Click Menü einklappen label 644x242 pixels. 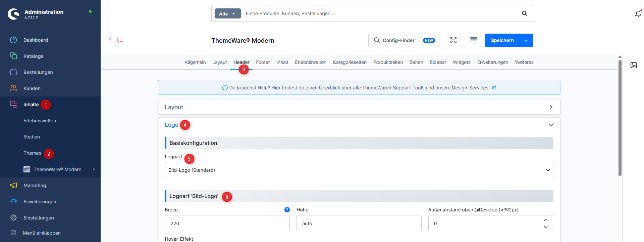click(x=42, y=233)
